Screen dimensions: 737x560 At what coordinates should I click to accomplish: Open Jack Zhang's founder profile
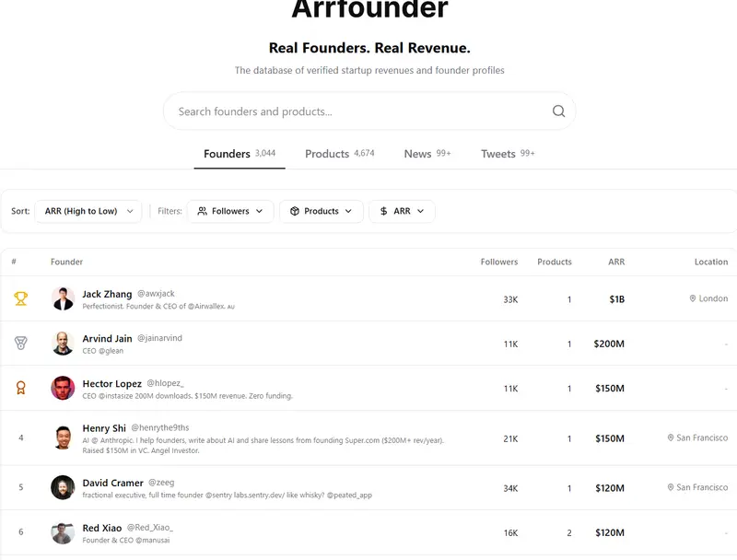[x=107, y=294]
